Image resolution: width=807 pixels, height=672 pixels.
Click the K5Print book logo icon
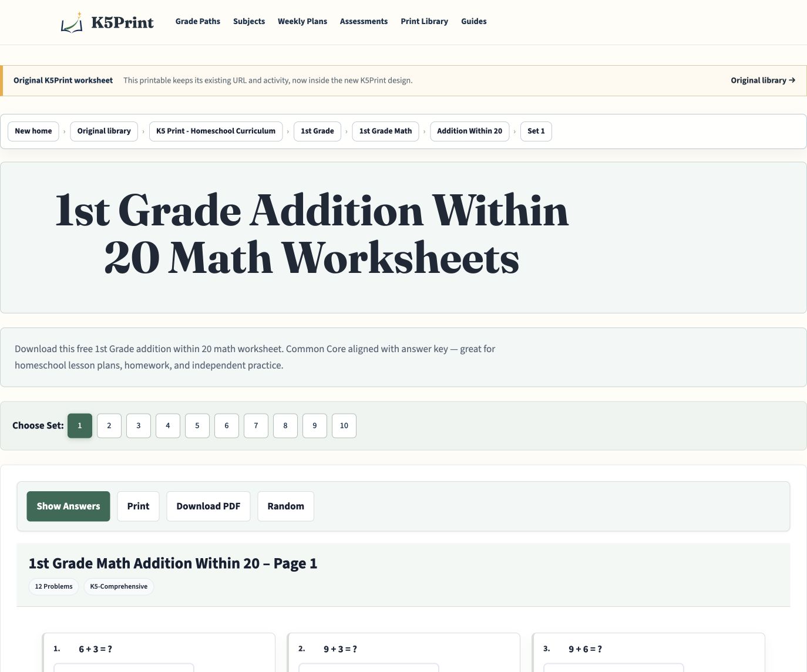pyautogui.click(x=72, y=23)
